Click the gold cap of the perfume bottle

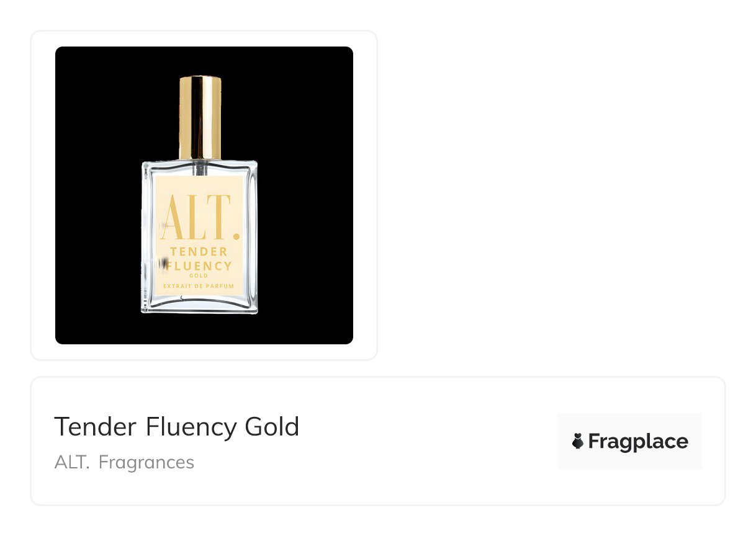pyautogui.click(x=200, y=117)
